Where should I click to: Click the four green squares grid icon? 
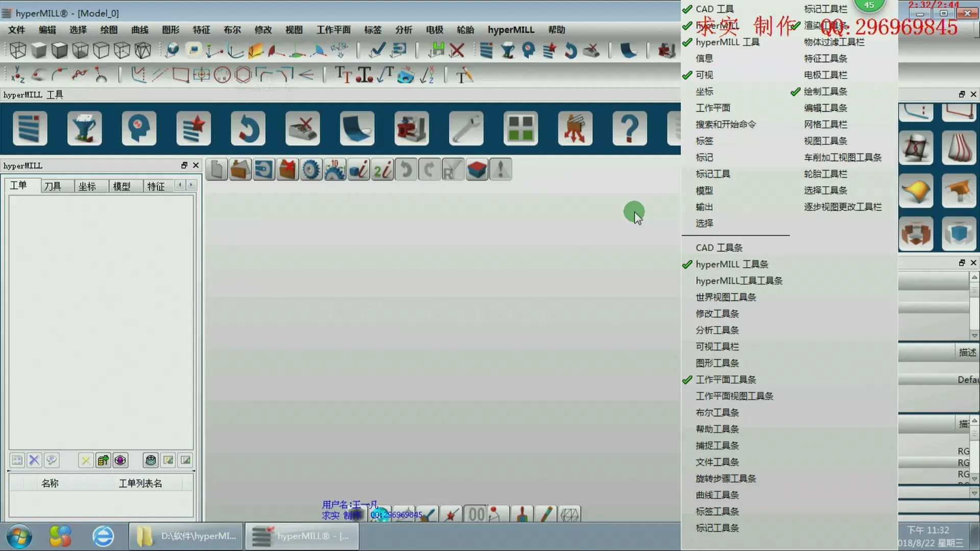tap(521, 129)
